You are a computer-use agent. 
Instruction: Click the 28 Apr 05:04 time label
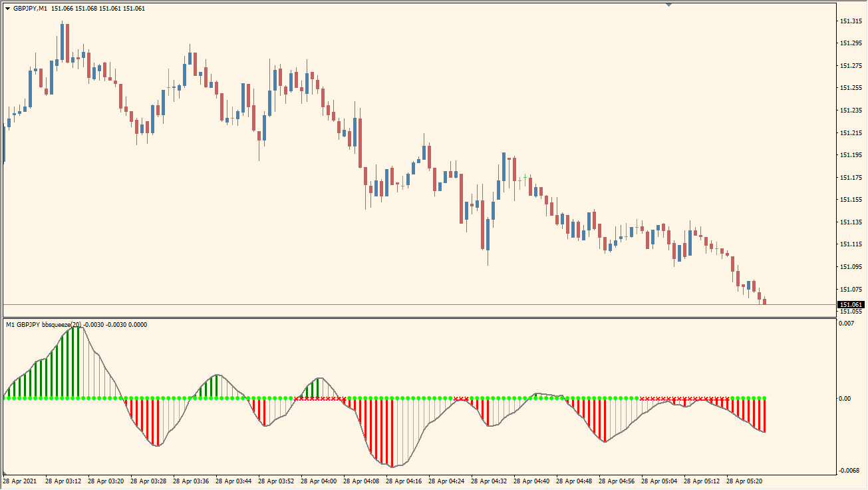pyautogui.click(x=660, y=481)
